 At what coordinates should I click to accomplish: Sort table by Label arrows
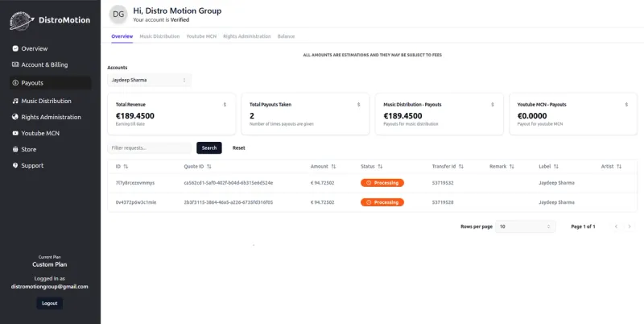[555, 167]
